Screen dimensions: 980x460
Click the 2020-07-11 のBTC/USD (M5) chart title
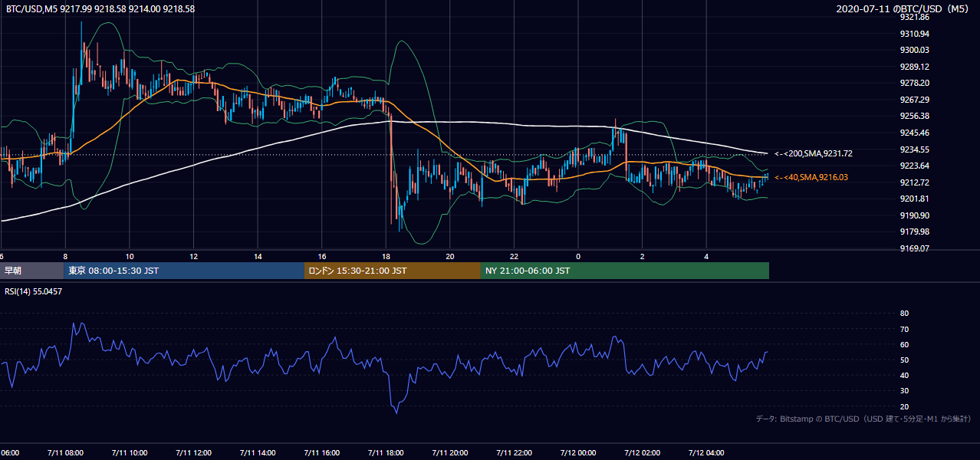point(902,8)
